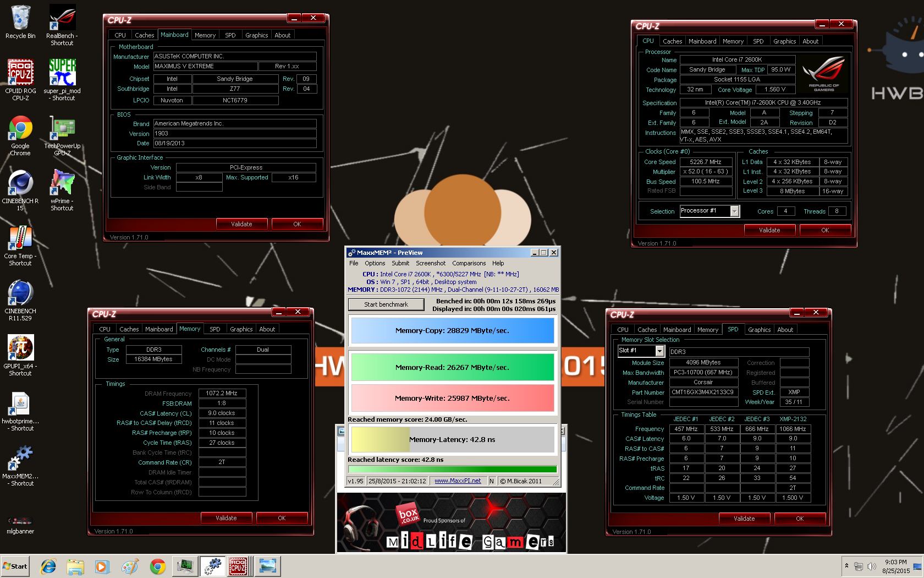Click the N button in MaxxMEM status bar
The image size is (924, 578).
pos(492,481)
